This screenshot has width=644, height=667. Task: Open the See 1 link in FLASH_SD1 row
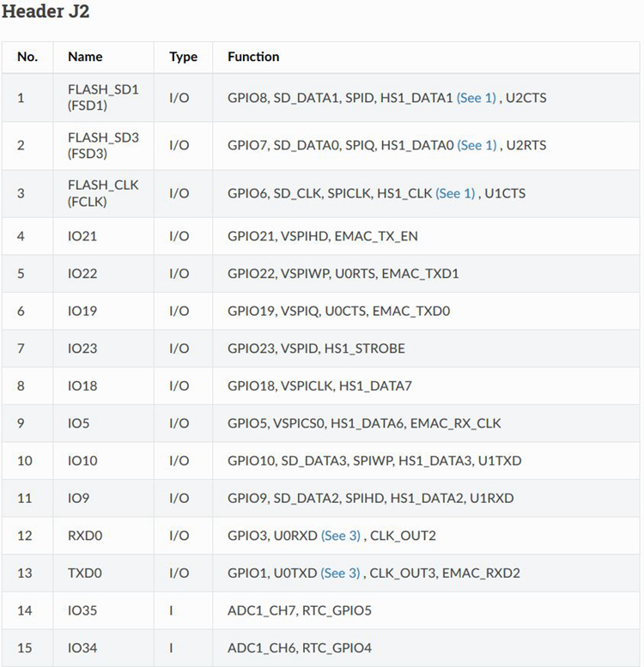coord(476,98)
